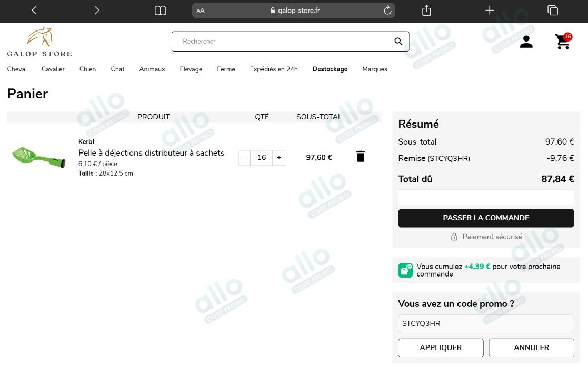Increase quantity with the plus button

(279, 158)
